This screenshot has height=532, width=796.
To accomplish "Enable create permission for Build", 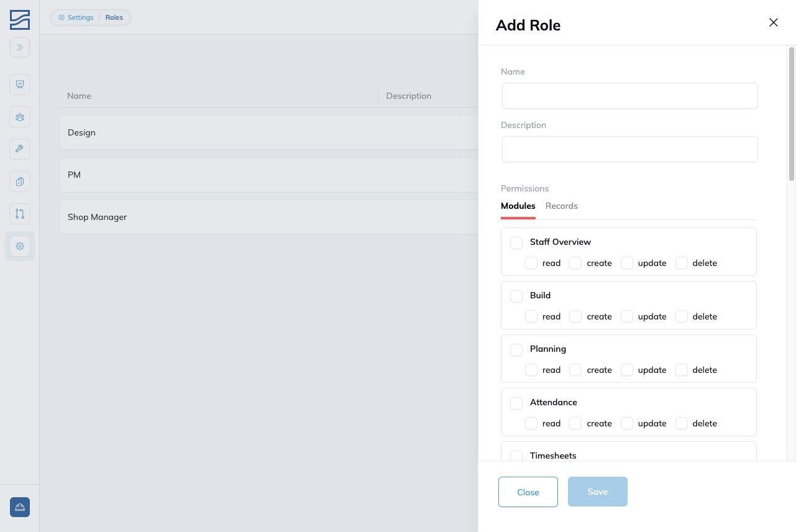I will click(x=575, y=316).
